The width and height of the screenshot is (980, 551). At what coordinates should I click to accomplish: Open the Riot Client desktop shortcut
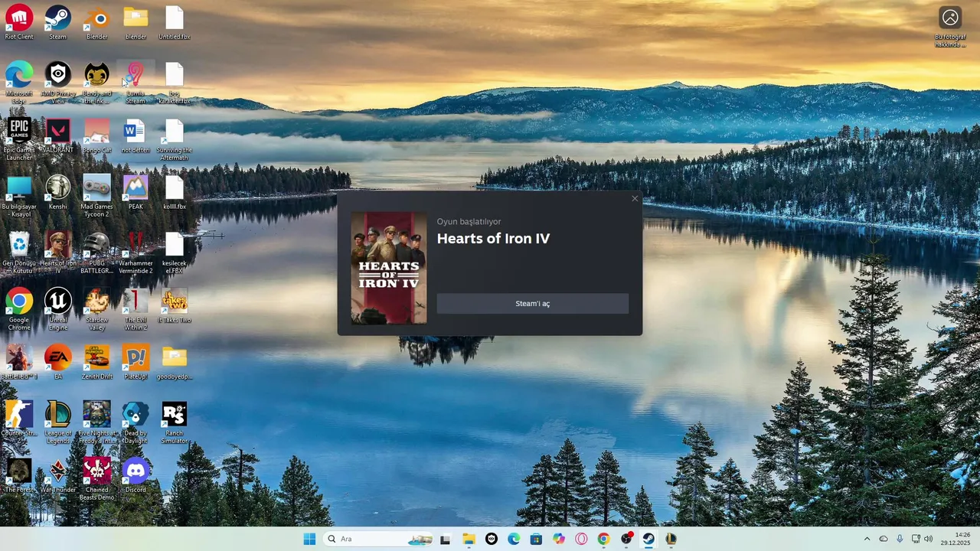pos(19,23)
